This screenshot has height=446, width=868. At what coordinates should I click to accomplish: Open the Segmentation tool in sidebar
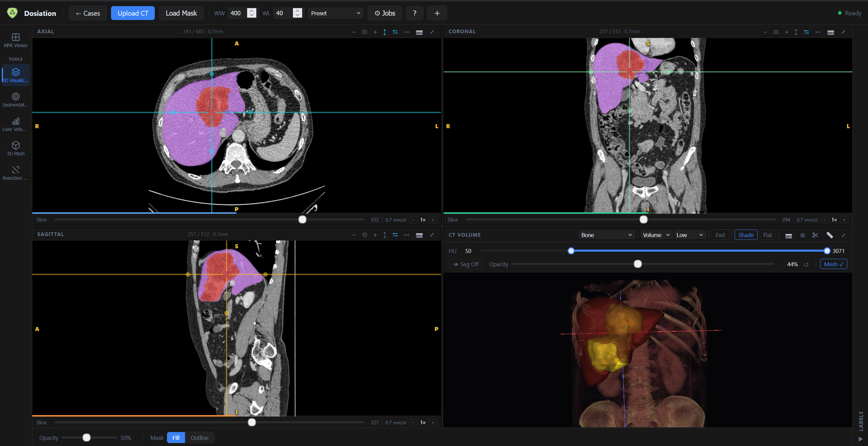[x=16, y=100]
